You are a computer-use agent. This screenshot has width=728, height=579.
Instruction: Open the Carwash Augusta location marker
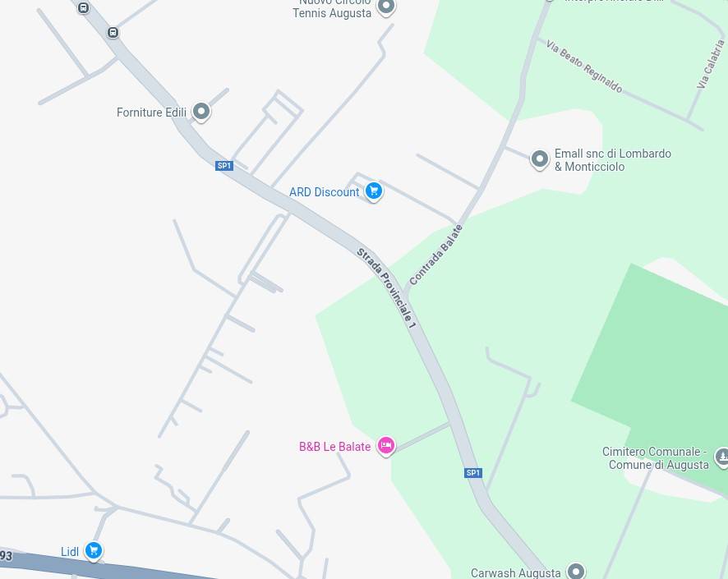pos(576,571)
